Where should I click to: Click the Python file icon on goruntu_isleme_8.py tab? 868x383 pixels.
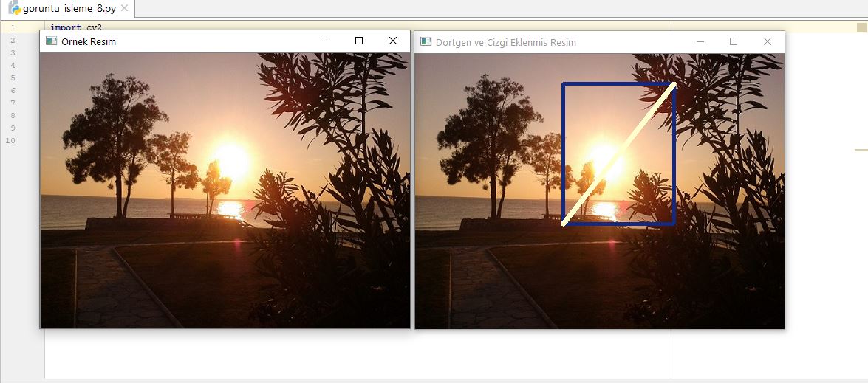tap(14, 8)
